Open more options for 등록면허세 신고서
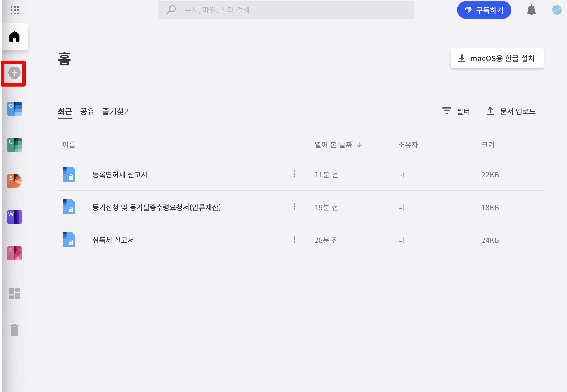 [x=294, y=174]
